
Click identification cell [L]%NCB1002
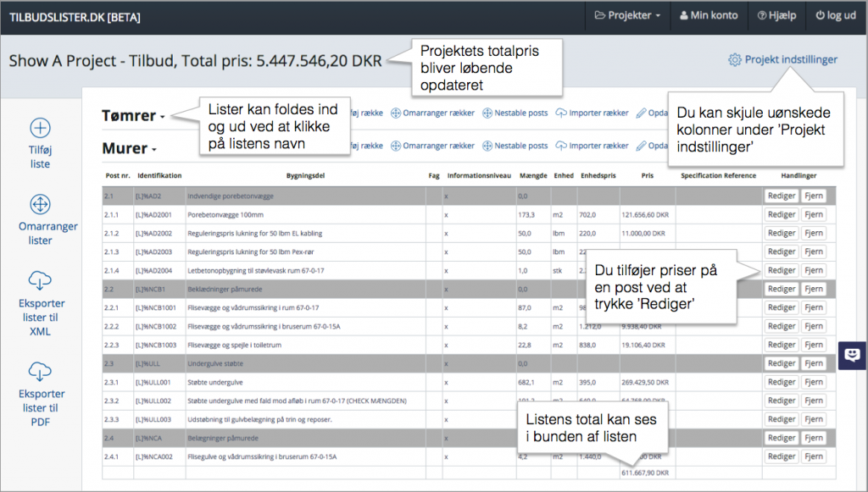pyautogui.click(x=156, y=326)
